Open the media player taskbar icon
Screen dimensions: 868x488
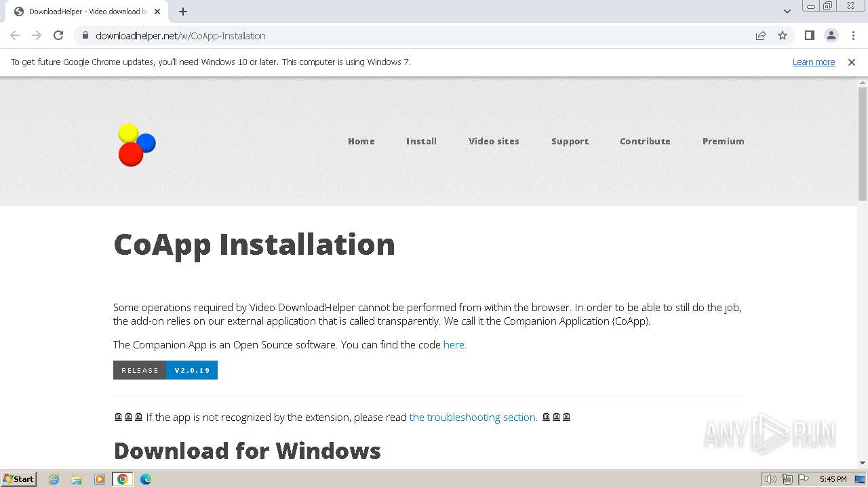coord(100,479)
